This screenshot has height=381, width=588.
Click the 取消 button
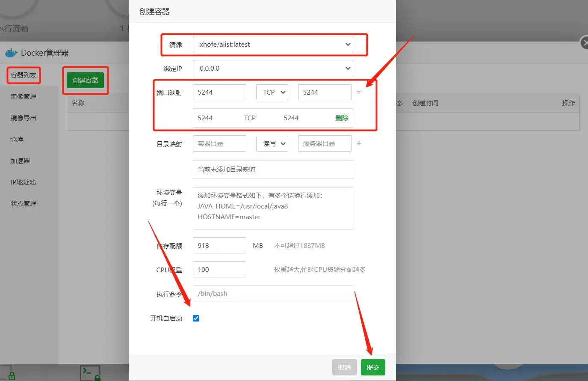[x=344, y=367]
